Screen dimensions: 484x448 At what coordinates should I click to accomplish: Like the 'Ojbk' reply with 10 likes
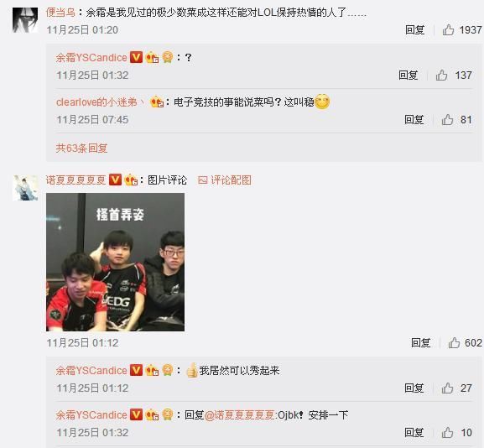pyautogui.click(x=448, y=433)
